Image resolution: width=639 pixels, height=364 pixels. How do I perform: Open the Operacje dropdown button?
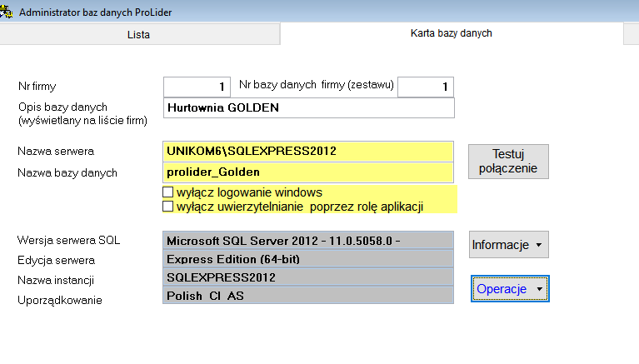click(x=510, y=288)
